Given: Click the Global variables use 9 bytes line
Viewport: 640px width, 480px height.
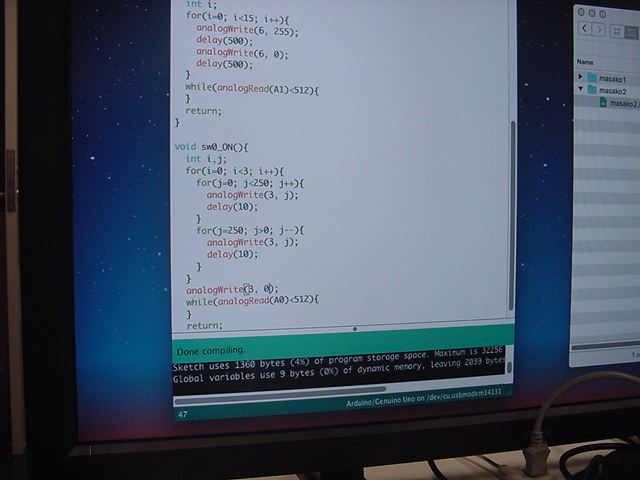Looking at the screenshot, I should (x=339, y=370).
